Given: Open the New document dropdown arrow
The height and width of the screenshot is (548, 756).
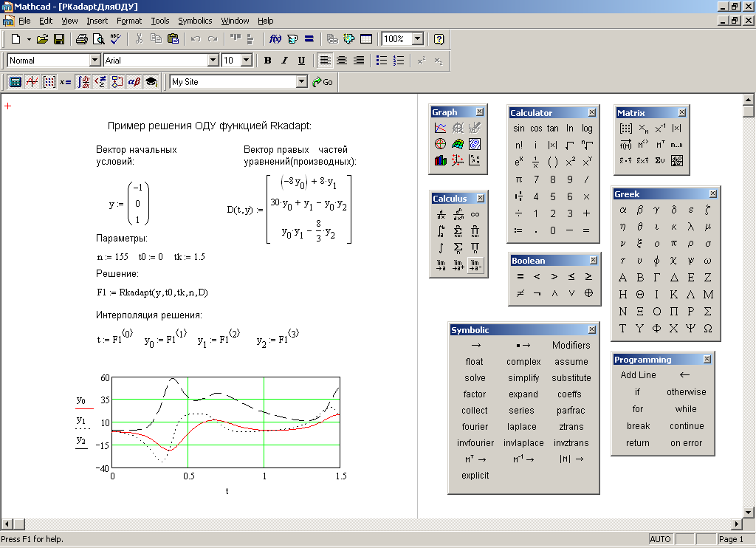Looking at the screenshot, I should point(29,39).
